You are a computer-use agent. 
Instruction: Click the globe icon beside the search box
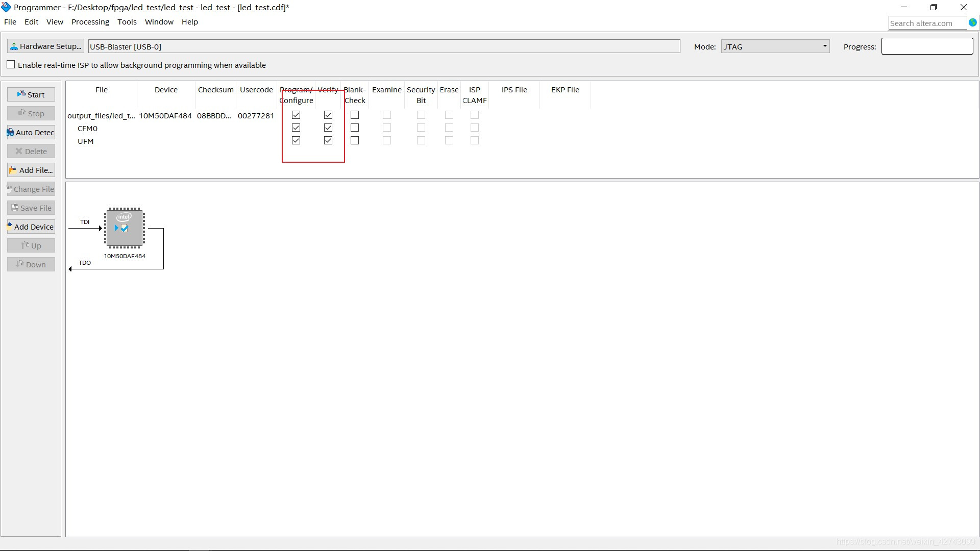click(x=973, y=23)
